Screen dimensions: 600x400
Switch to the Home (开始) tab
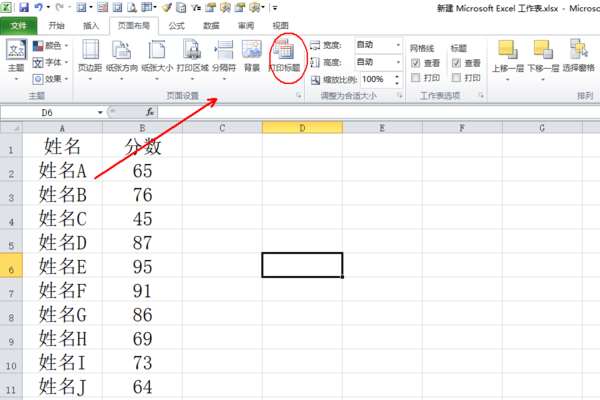tap(56, 26)
